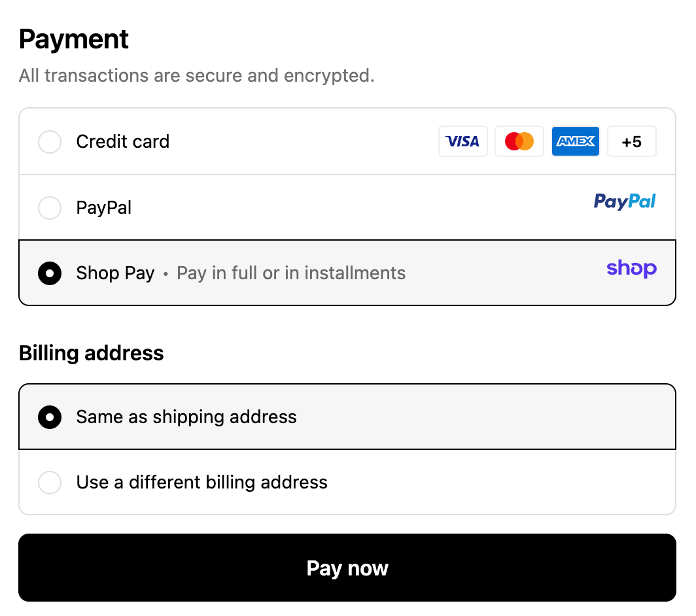The image size is (696, 616).
Task: Choose Same as shipping address radio
Action: point(50,417)
